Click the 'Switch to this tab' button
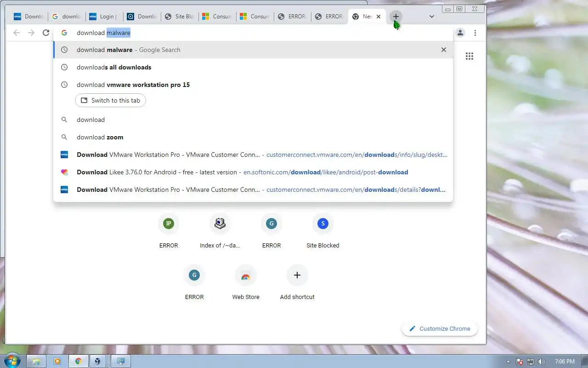Image resolution: width=588 pixels, height=368 pixels. [110, 100]
